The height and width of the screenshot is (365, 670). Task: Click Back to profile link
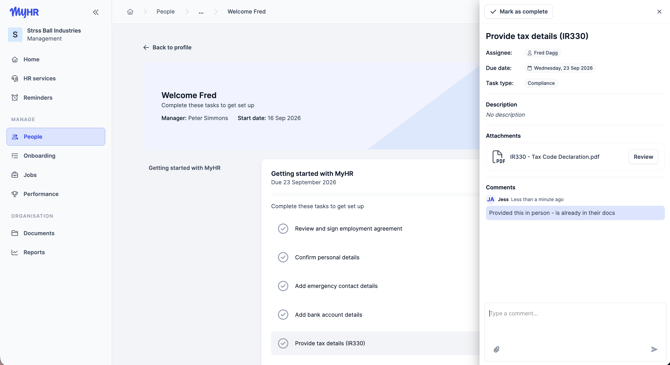coord(167,47)
